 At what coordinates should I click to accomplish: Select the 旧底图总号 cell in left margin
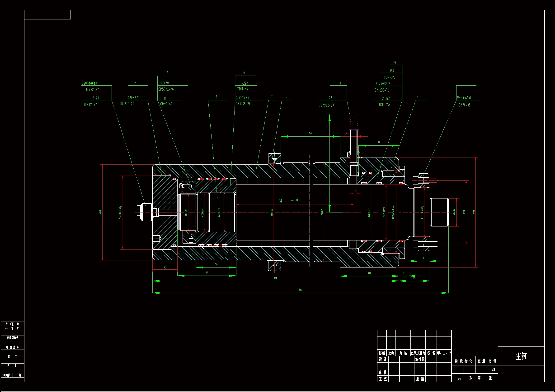click(13, 338)
